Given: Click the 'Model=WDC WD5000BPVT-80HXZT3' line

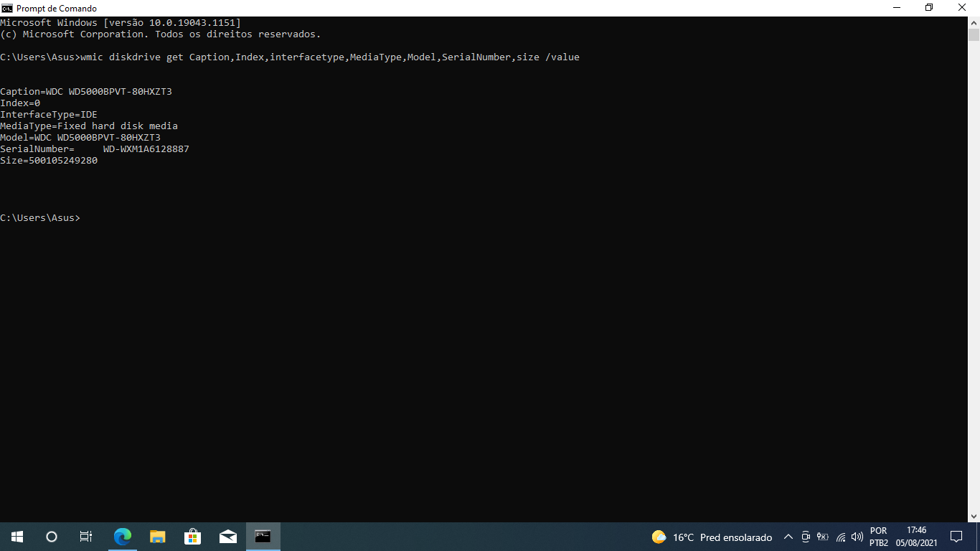Looking at the screenshot, I should pyautogui.click(x=80, y=138).
